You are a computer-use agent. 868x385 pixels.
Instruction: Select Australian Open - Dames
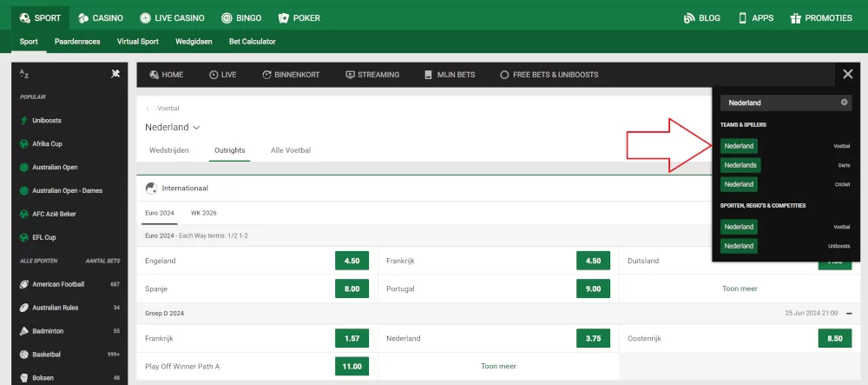[67, 190]
